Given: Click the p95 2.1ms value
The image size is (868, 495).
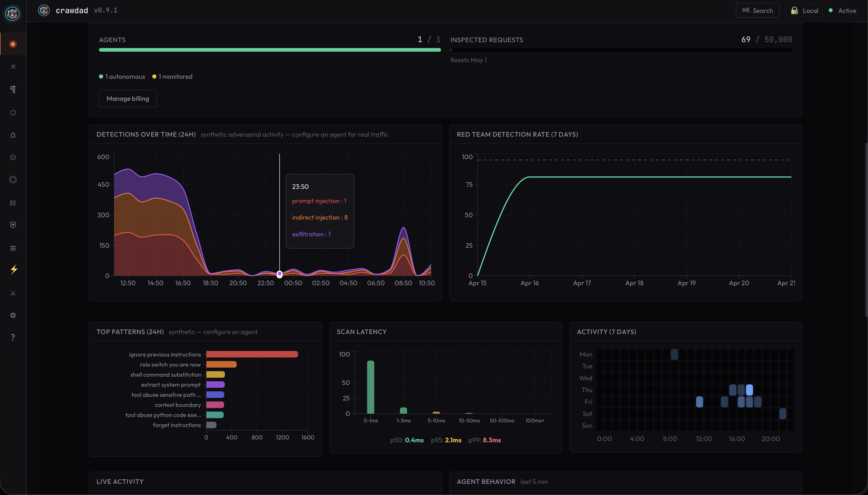Looking at the screenshot, I should 453,440.
